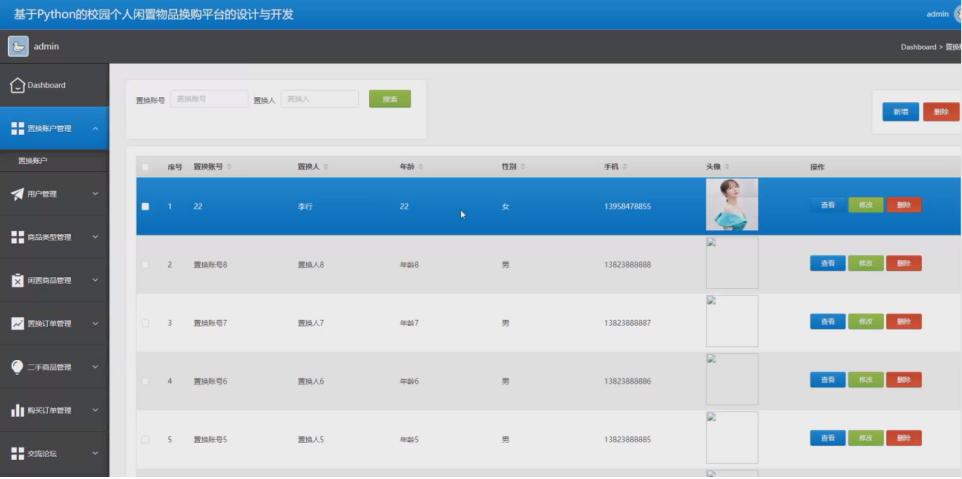
Task: Check the checkbox for row 1 李行
Action: 145,206
